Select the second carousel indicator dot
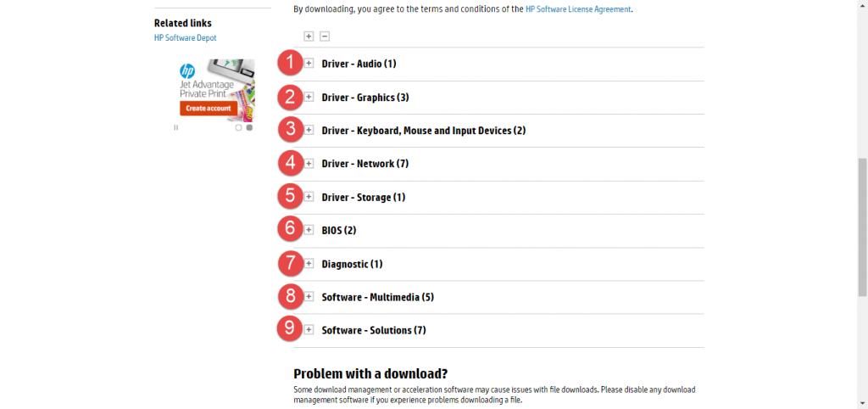This screenshot has width=868, height=409. pyautogui.click(x=249, y=127)
